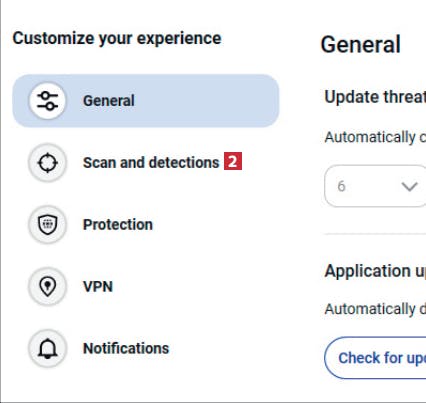Click the VPN location pin icon
426x403 pixels.
pos(48,286)
